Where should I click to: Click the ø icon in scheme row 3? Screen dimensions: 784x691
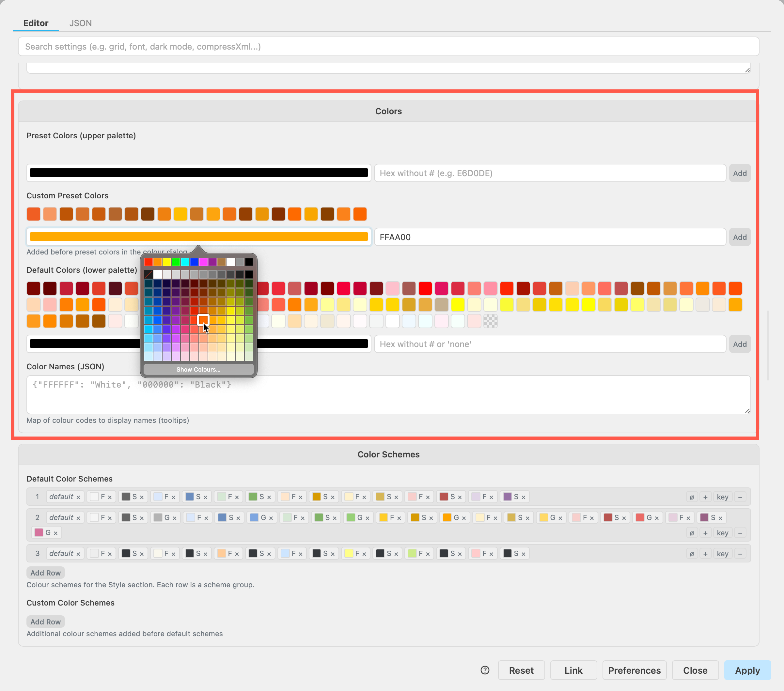pyautogui.click(x=692, y=553)
